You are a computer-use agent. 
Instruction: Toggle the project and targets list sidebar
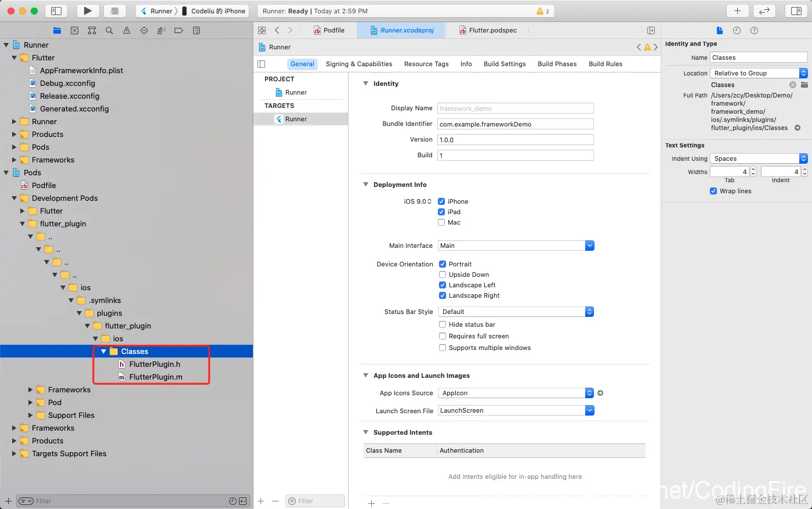[261, 64]
